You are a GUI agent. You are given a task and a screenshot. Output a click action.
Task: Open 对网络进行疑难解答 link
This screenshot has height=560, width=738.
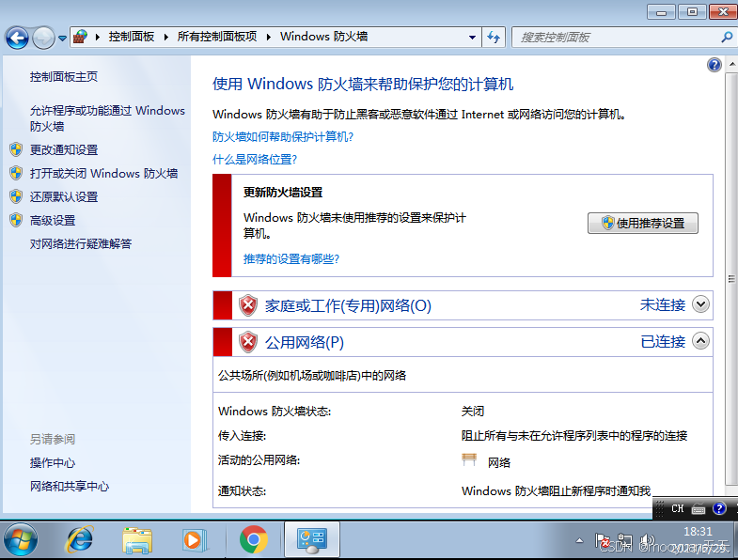81,243
